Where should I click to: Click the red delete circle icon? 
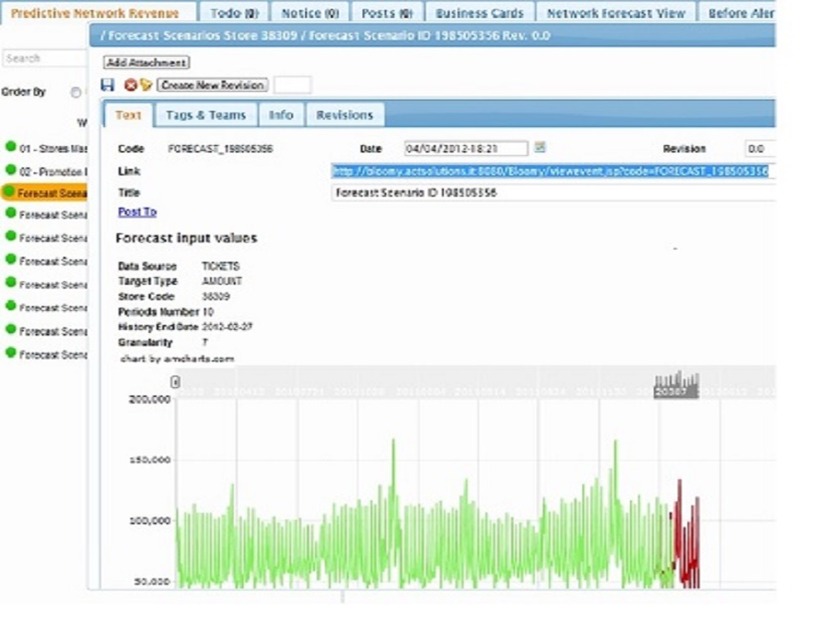tap(130, 84)
